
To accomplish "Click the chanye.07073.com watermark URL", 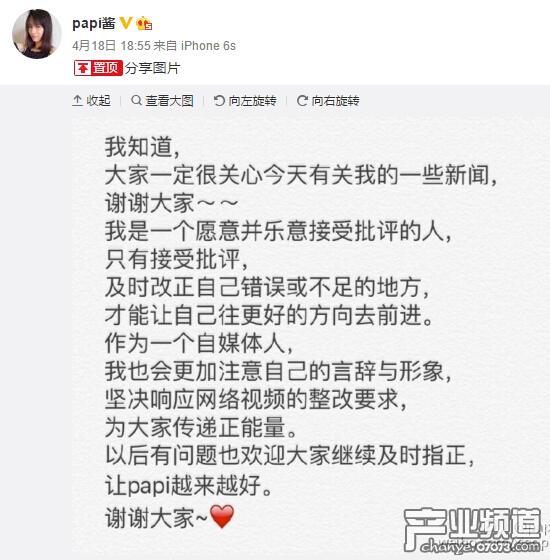I will tap(481, 546).
